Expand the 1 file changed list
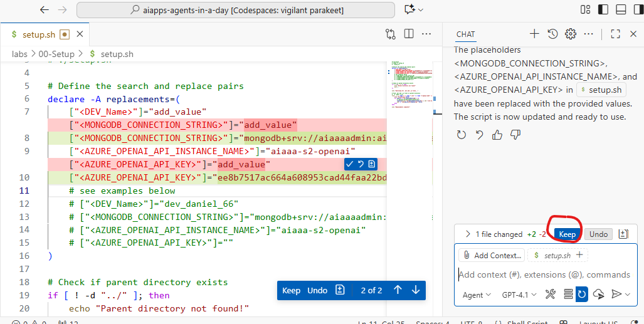This screenshot has width=644, height=324. (468, 234)
